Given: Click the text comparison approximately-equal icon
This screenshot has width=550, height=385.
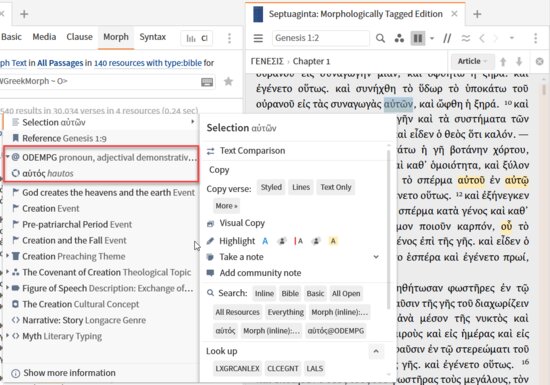Looking at the screenshot, I should 465,38.
